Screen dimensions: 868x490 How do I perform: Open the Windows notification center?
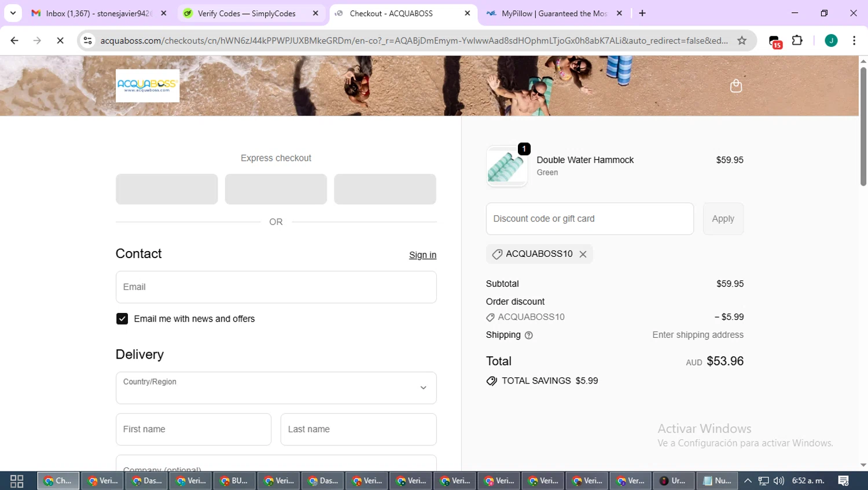(844, 481)
